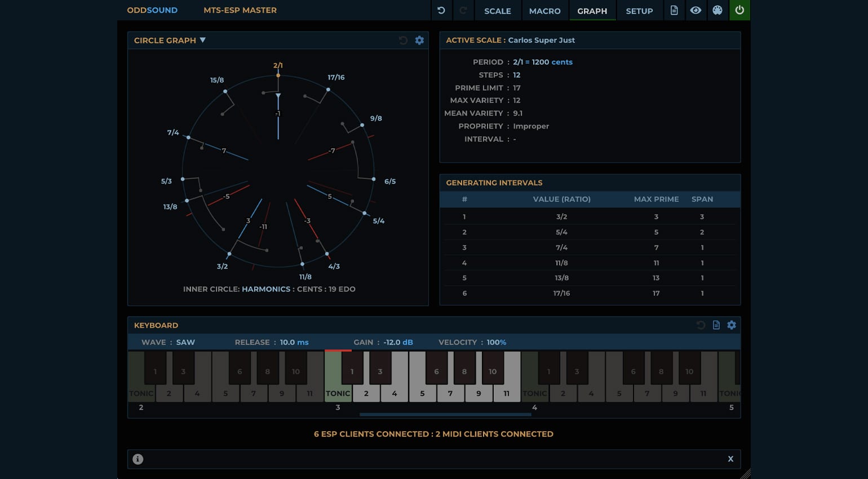Select the 11/8 node on circle graph

click(302, 264)
